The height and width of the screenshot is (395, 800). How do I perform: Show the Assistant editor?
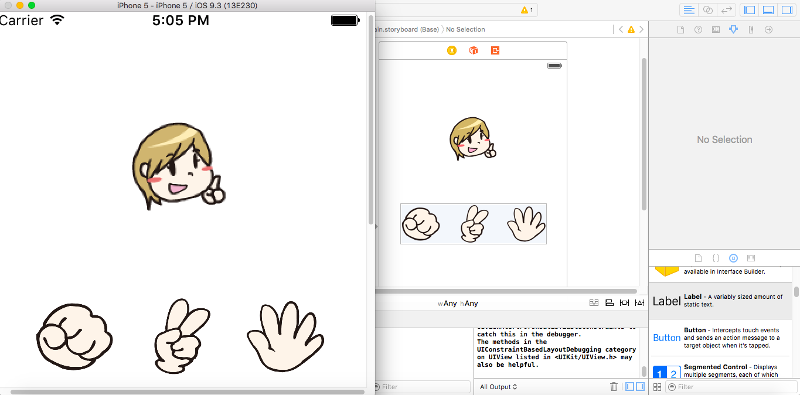708,10
